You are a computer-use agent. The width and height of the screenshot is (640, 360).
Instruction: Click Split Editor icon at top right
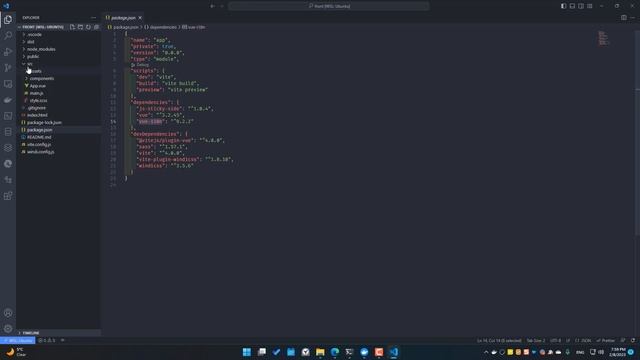point(624,18)
